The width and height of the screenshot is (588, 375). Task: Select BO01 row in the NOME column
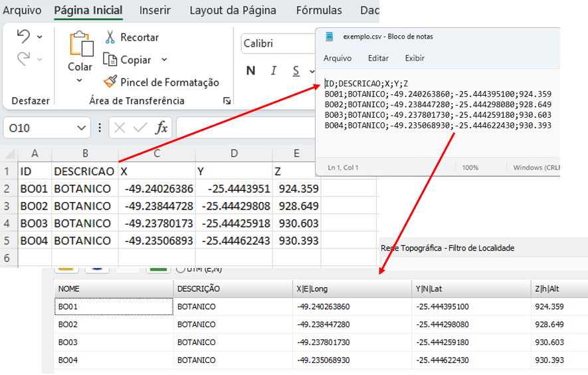tap(113, 307)
